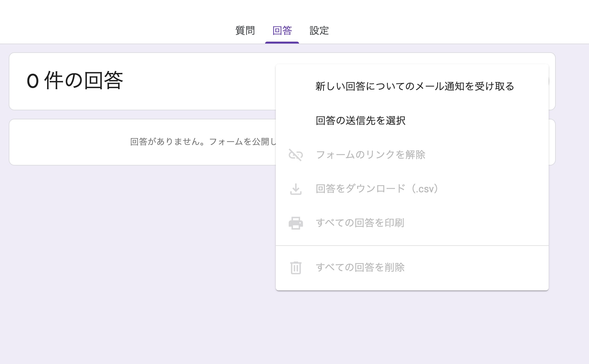This screenshot has width=589, height=364.
Task: Click the 0 件の回答 heading card
Action: coord(75,81)
